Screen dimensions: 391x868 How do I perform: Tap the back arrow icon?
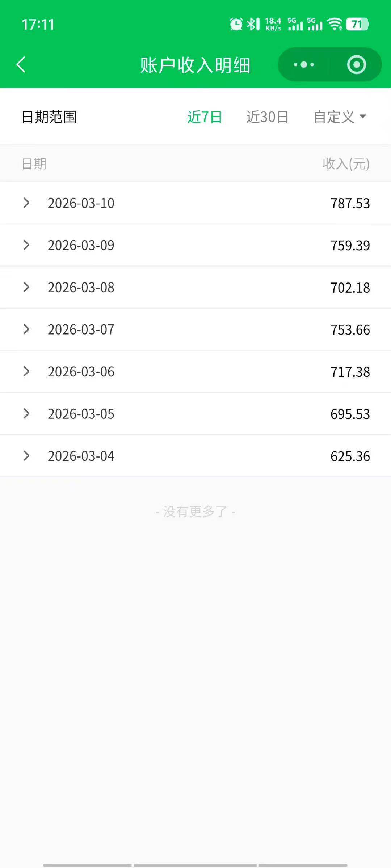(21, 65)
